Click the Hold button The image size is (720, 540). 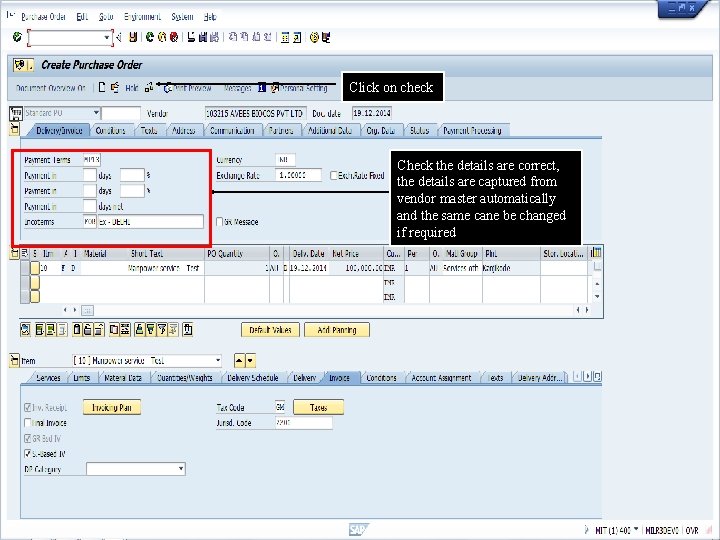pyautogui.click(x=131, y=88)
